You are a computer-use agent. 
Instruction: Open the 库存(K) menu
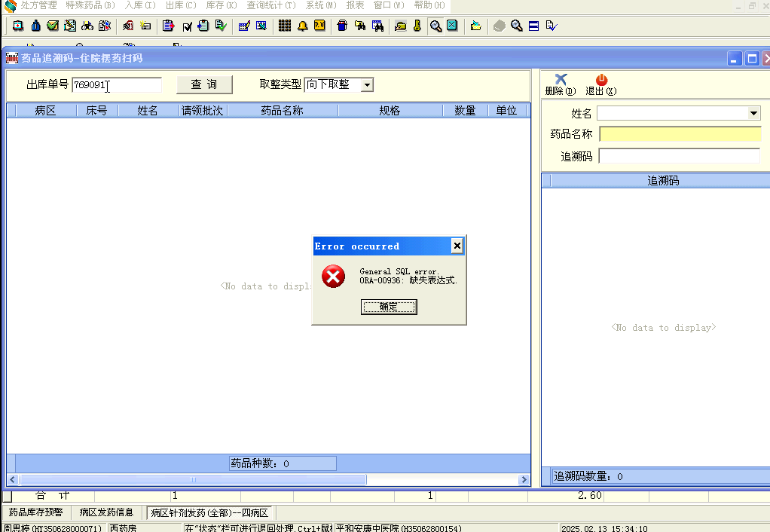click(x=222, y=5)
